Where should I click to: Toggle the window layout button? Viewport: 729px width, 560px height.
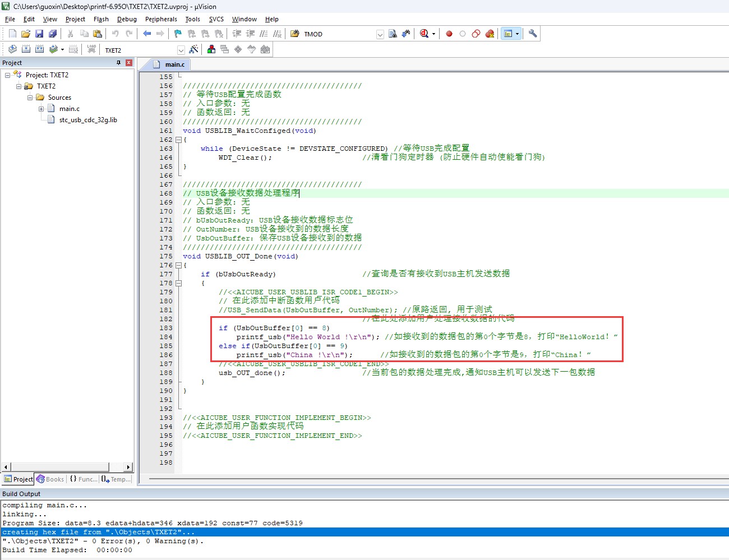(507, 34)
